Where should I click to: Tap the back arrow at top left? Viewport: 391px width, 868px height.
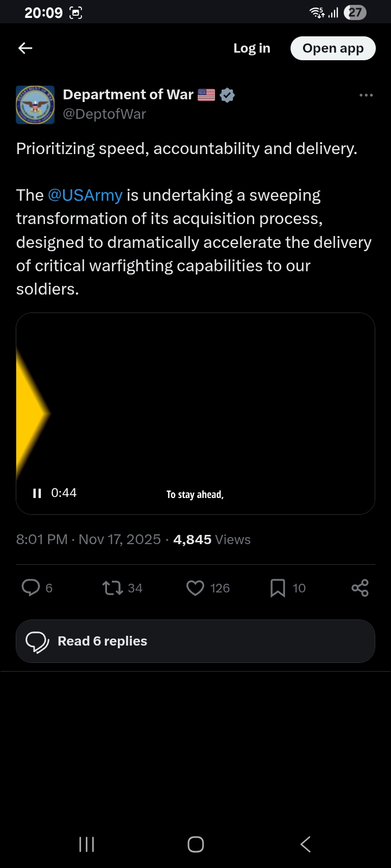click(26, 48)
